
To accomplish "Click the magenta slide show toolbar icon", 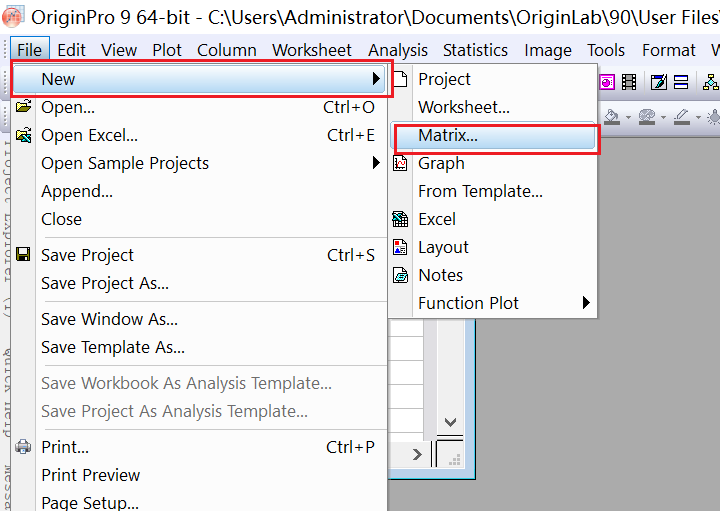I will point(607,83).
